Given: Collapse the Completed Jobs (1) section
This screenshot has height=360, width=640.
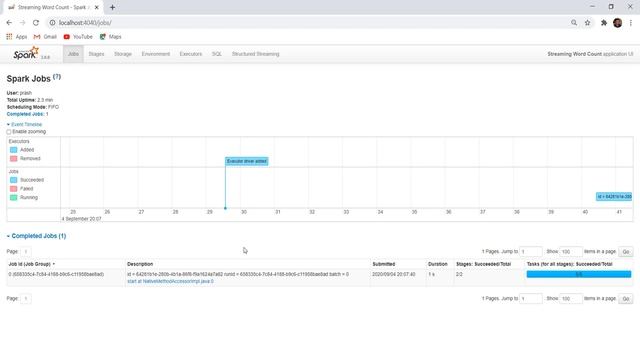Looking at the screenshot, I should [x=36, y=236].
